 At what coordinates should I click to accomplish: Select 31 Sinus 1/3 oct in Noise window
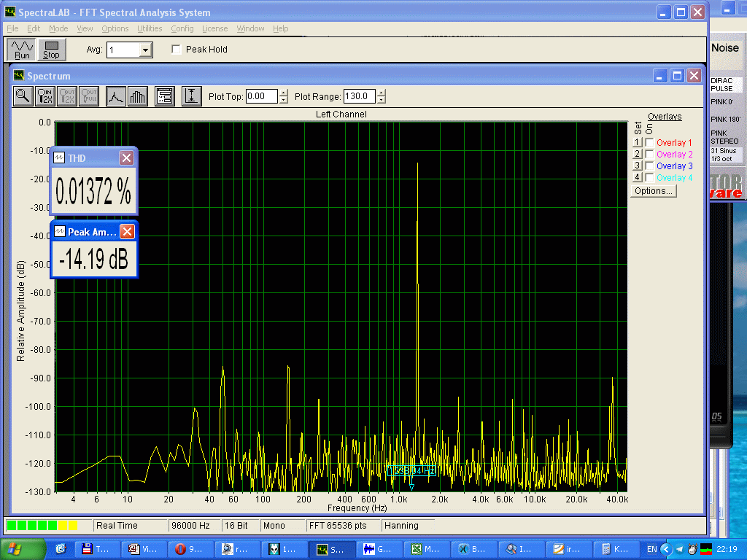click(x=725, y=155)
